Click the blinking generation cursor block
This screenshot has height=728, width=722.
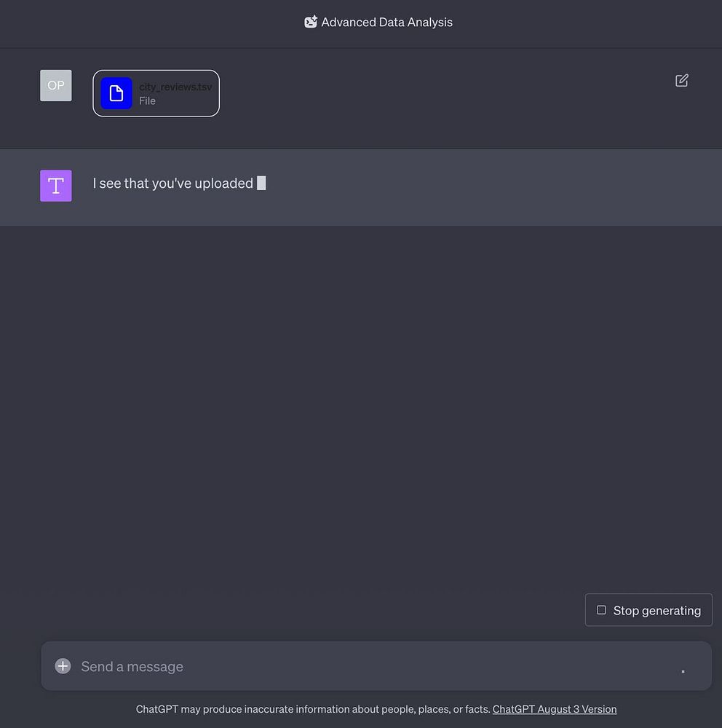261,183
